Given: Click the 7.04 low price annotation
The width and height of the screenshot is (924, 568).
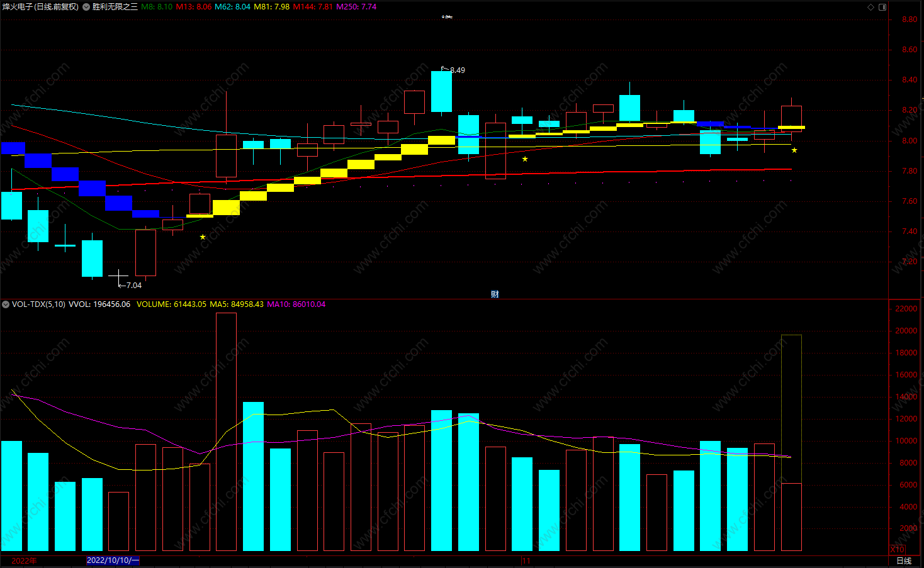Looking at the screenshot, I should tap(134, 286).
